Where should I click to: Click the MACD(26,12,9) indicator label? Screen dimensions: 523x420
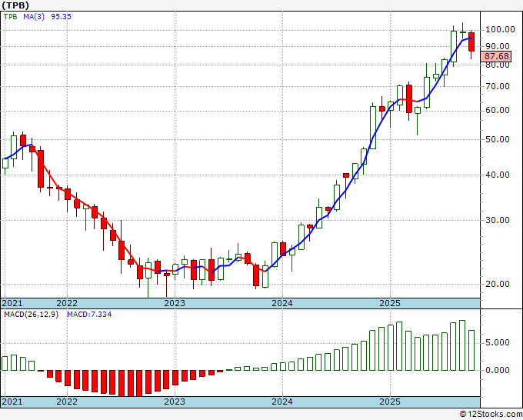(31, 315)
